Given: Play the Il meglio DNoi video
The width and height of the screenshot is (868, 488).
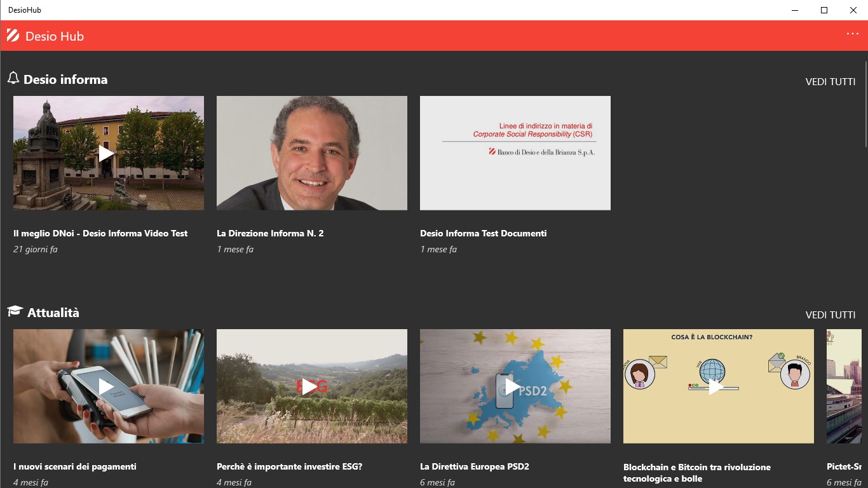Looking at the screenshot, I should point(107,153).
